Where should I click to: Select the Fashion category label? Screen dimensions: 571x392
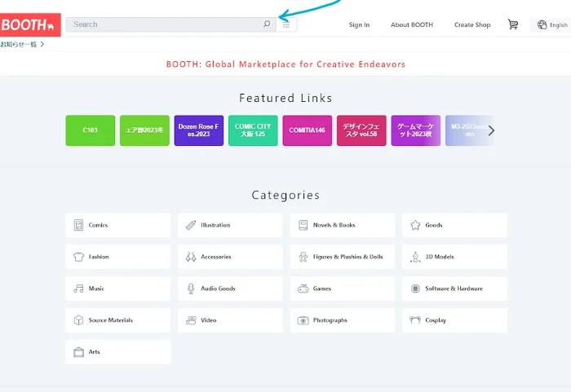point(99,257)
